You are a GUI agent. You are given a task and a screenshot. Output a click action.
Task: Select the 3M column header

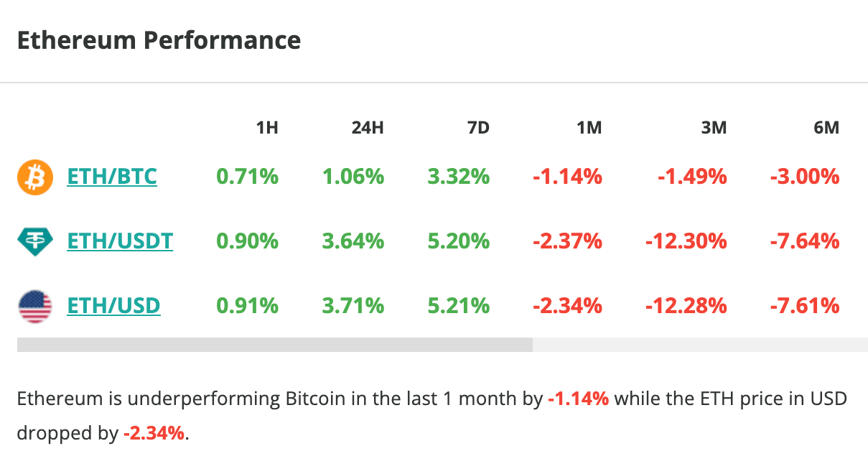click(x=714, y=129)
